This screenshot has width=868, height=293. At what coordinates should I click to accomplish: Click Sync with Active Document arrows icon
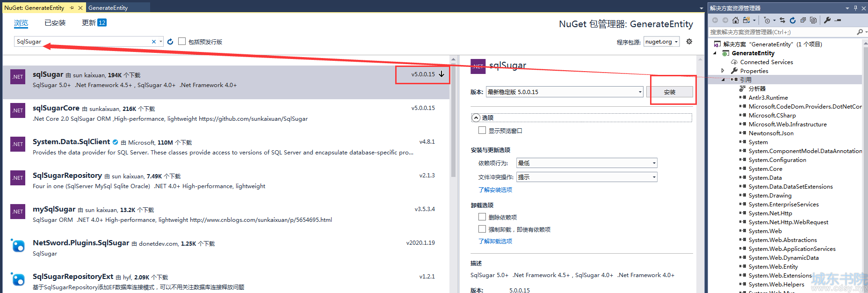(782, 20)
